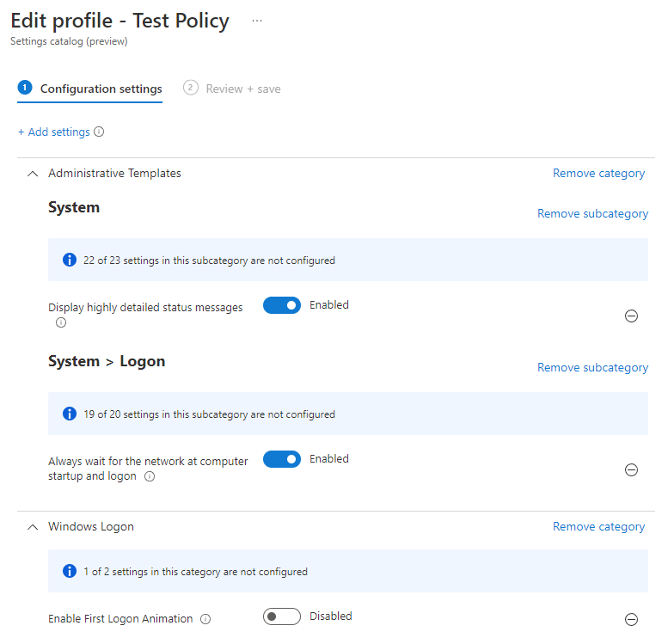Click Enabled label for Always wait for network
This screenshot has height=644, width=668.
[329, 458]
